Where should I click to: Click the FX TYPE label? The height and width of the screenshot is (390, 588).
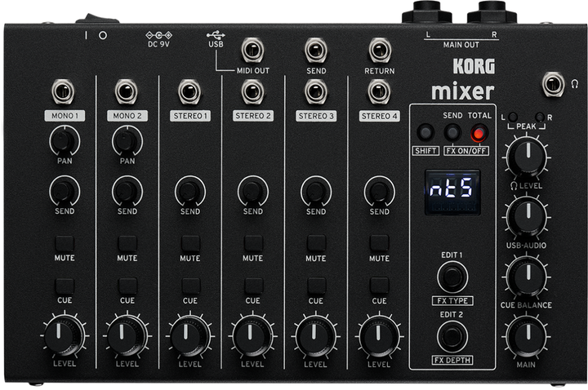(452, 300)
